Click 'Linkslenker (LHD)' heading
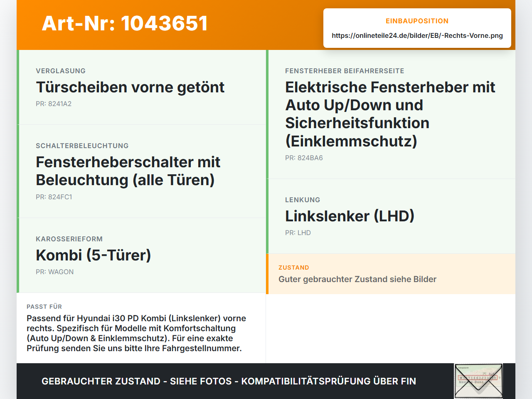The height and width of the screenshot is (399, 532). point(350,216)
